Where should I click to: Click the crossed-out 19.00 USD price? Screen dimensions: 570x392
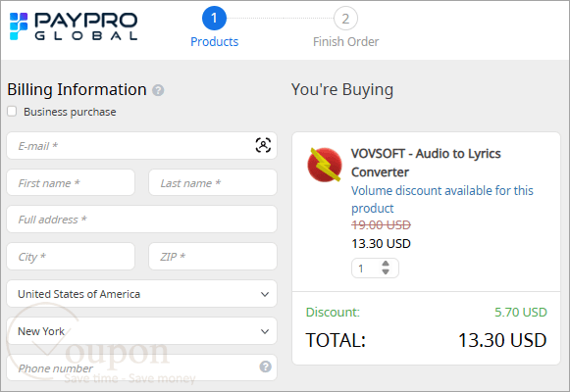[381, 225]
